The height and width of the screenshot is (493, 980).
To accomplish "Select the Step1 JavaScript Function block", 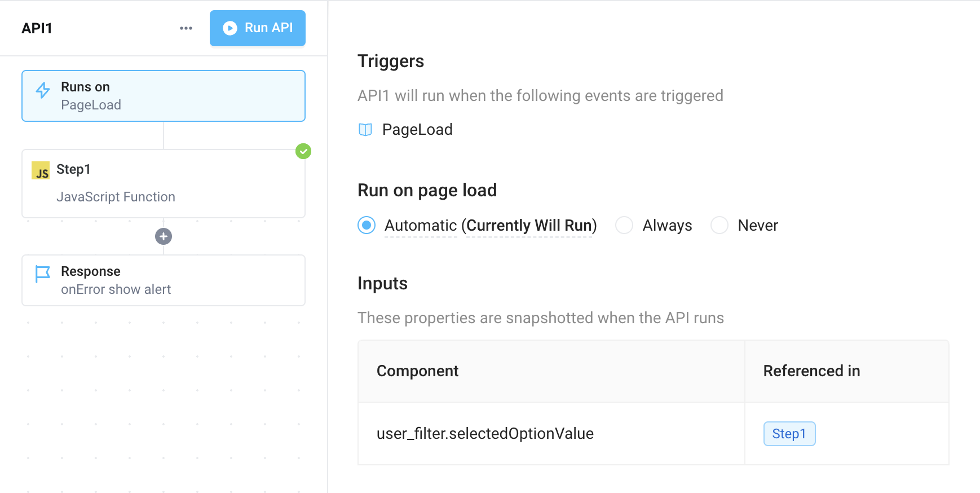I will tap(163, 184).
